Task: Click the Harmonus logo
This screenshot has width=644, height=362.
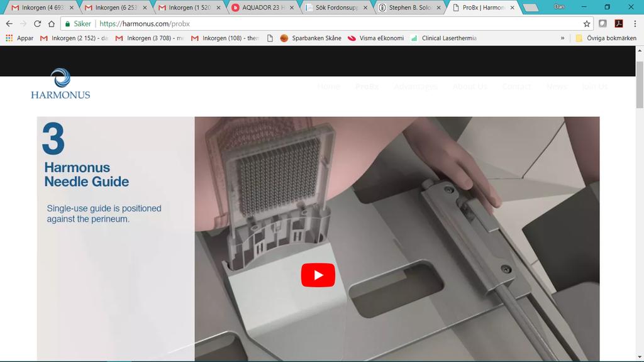Action: pos(60,84)
